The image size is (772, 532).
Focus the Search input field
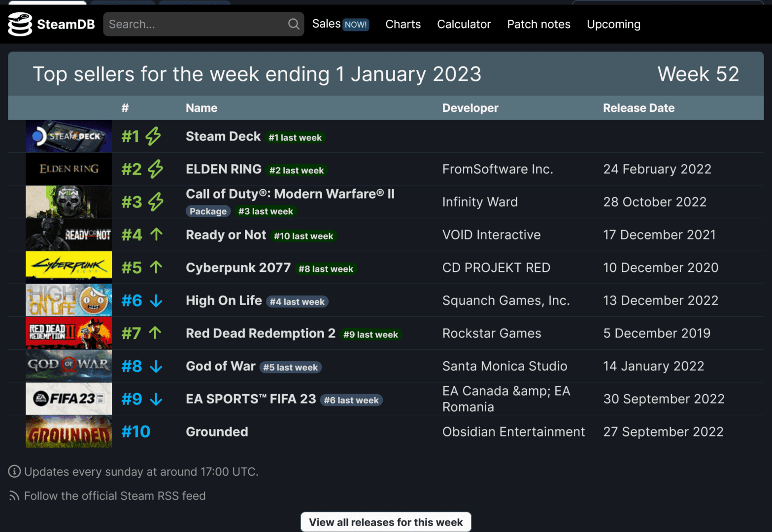203,24
